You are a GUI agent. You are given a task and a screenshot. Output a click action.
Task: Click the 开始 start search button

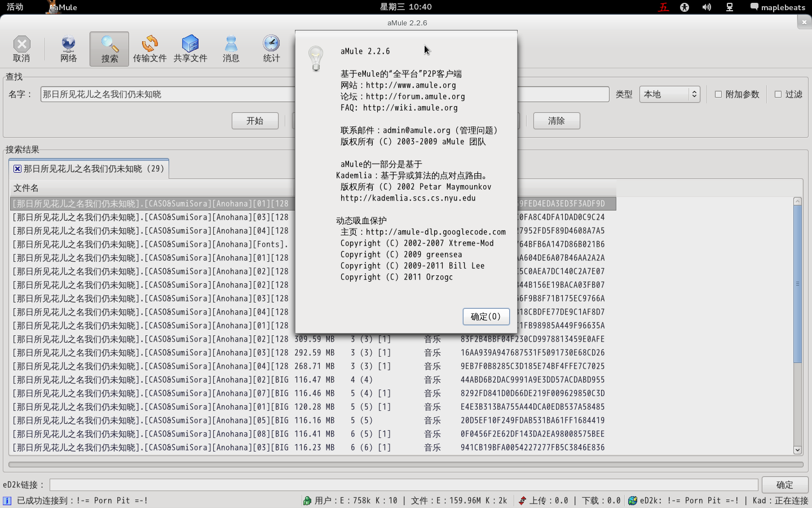pyautogui.click(x=255, y=121)
